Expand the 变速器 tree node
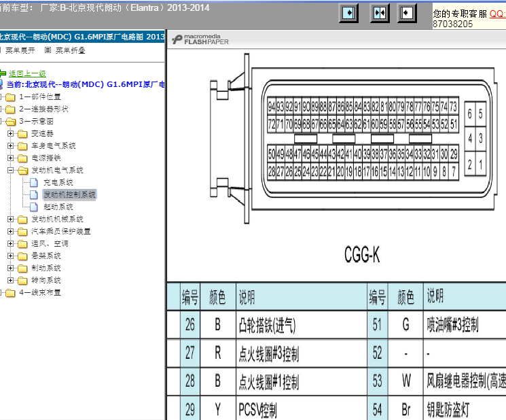Image resolution: width=506 pixels, height=420 pixels. pos(11,133)
